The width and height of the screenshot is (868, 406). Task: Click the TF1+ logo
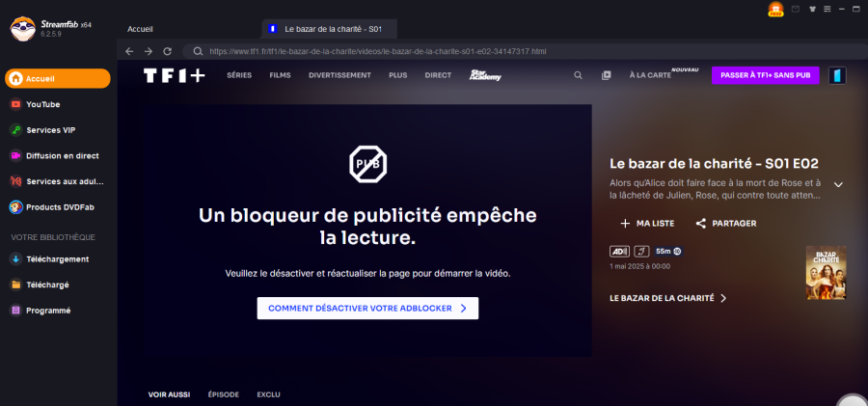coord(175,76)
